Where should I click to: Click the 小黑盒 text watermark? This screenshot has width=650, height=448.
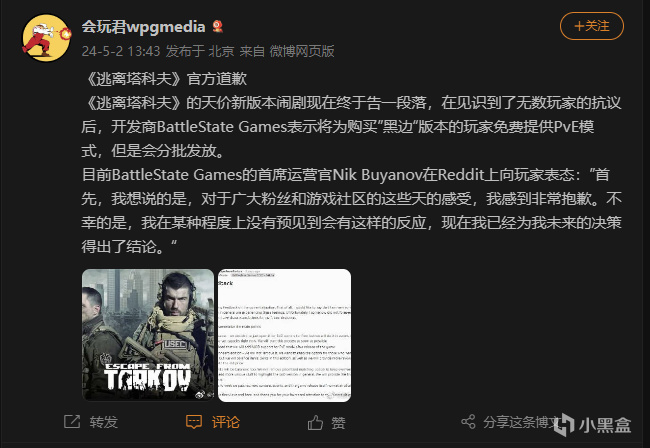point(605,426)
